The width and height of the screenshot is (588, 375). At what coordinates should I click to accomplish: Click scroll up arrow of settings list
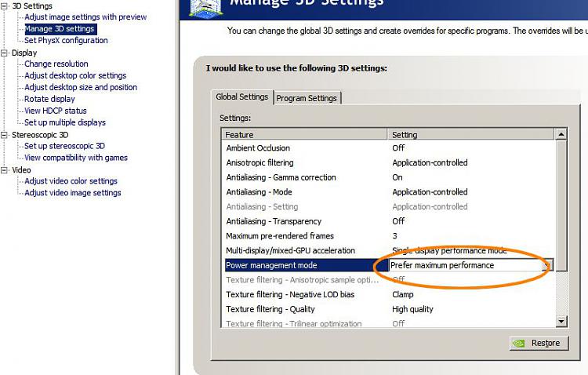[x=561, y=134]
